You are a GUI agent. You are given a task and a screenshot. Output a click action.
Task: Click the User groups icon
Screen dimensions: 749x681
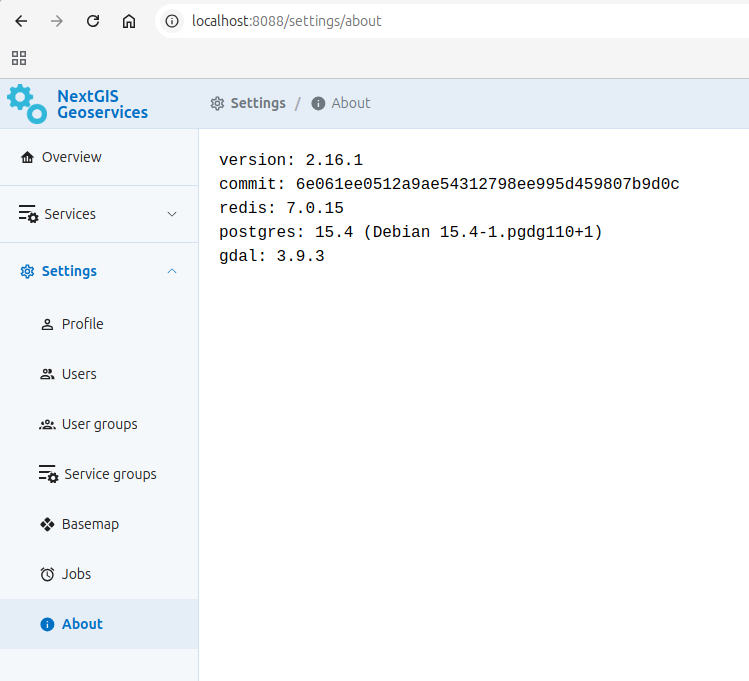click(x=47, y=424)
